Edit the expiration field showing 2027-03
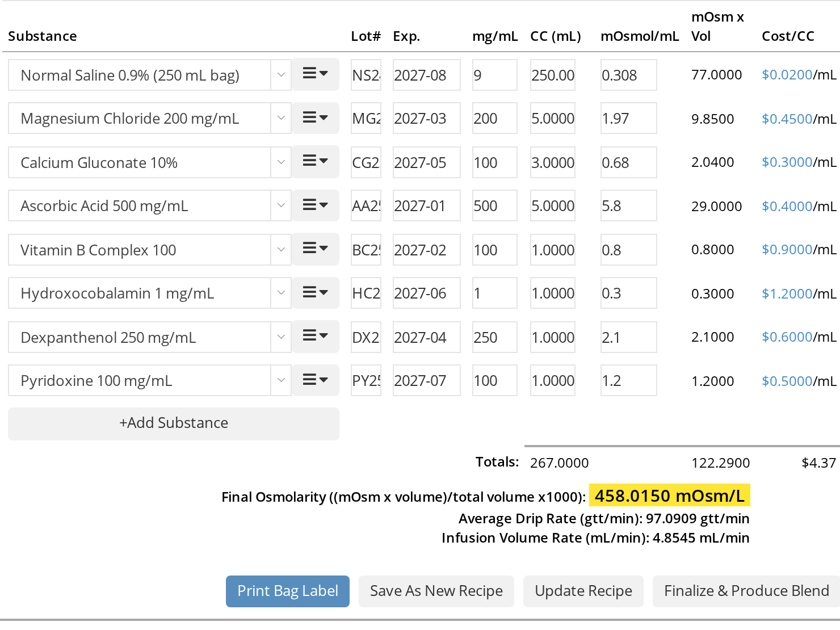 point(427,118)
